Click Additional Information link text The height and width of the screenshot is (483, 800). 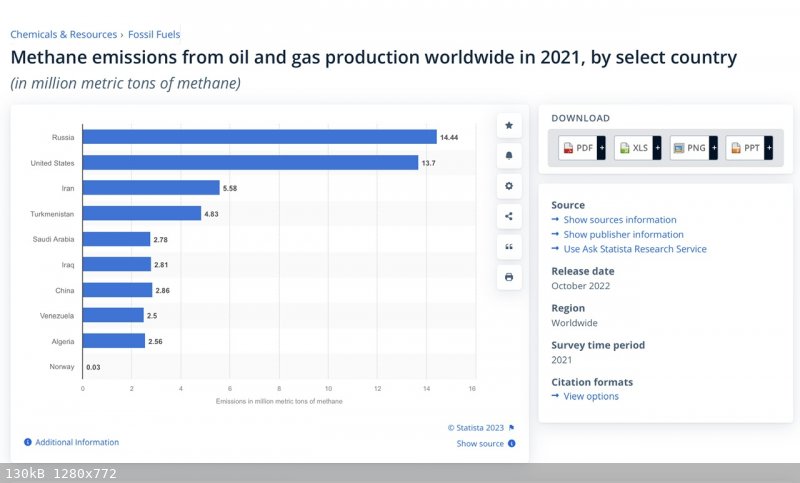[x=77, y=442]
